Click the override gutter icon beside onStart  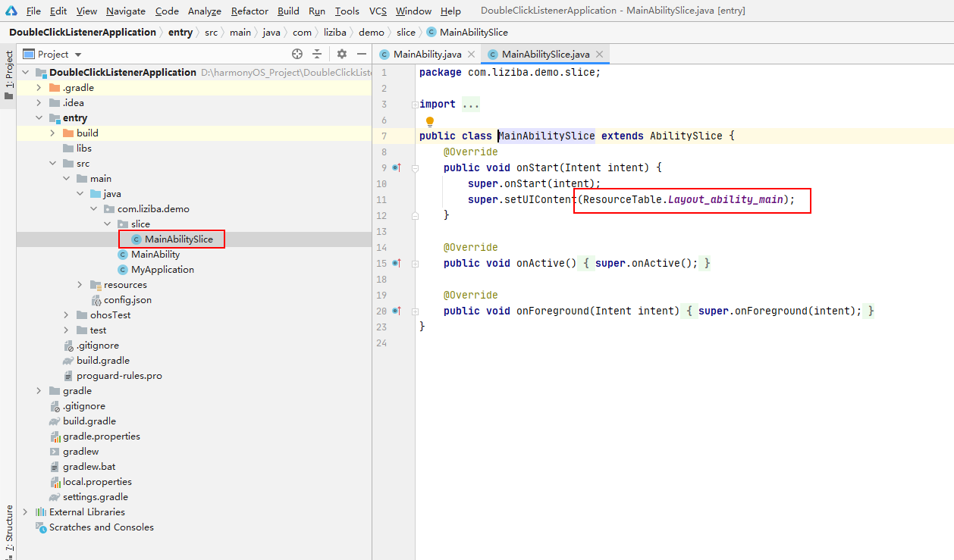tap(396, 167)
